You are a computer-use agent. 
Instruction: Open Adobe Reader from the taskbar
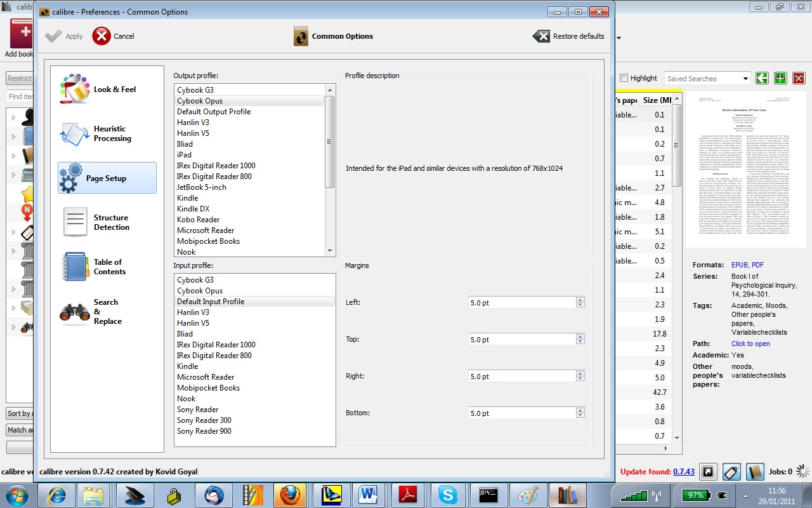pos(408,495)
